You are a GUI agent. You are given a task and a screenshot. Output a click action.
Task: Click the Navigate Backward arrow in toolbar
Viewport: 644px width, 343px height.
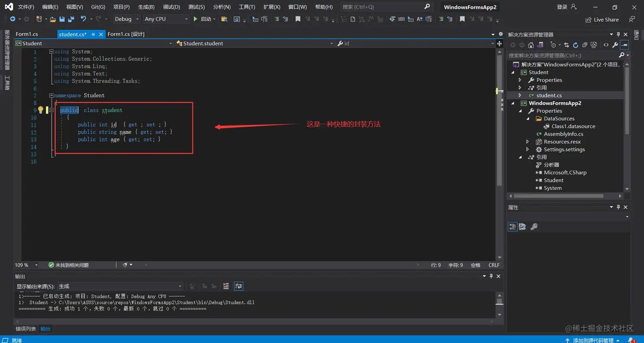pos(13,19)
